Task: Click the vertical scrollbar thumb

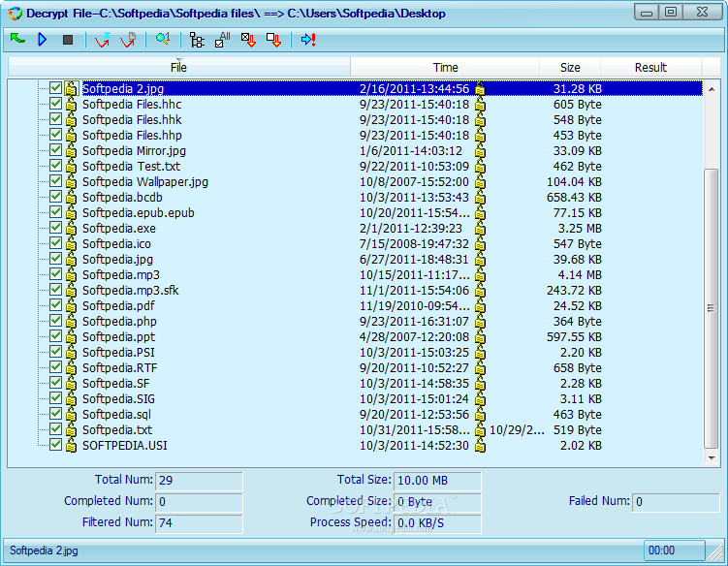Action: (x=712, y=308)
